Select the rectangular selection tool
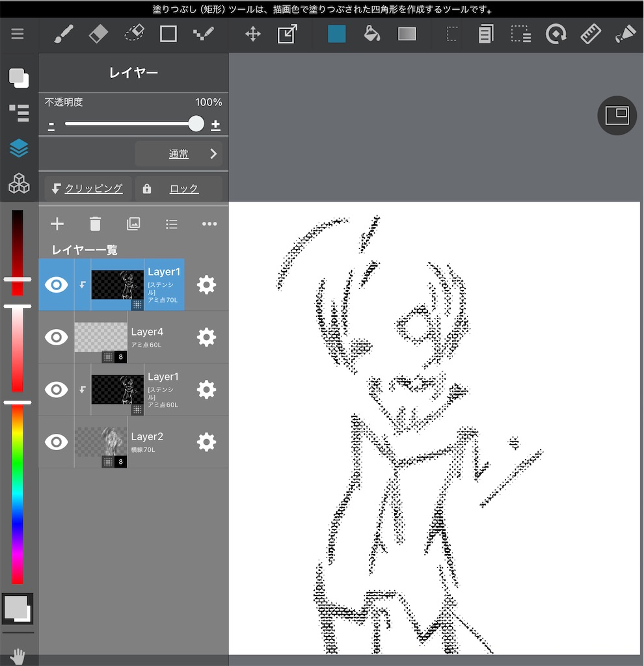Screen dimensions: 644x666 click(x=452, y=34)
